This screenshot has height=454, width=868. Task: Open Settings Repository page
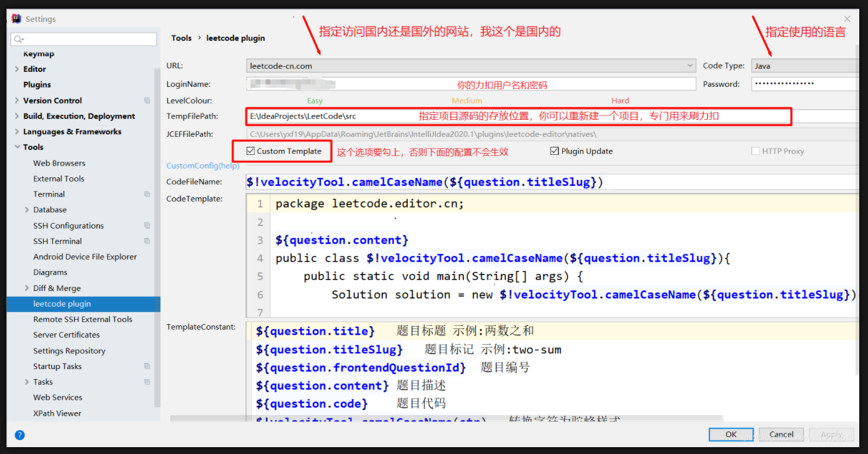click(x=69, y=351)
